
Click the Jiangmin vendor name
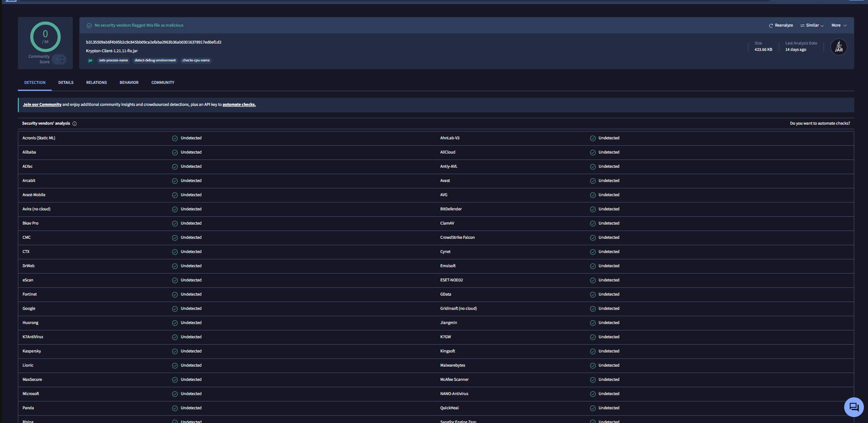click(449, 323)
